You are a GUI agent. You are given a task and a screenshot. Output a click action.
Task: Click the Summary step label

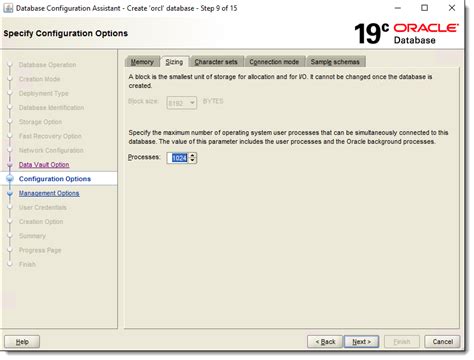[x=32, y=236]
